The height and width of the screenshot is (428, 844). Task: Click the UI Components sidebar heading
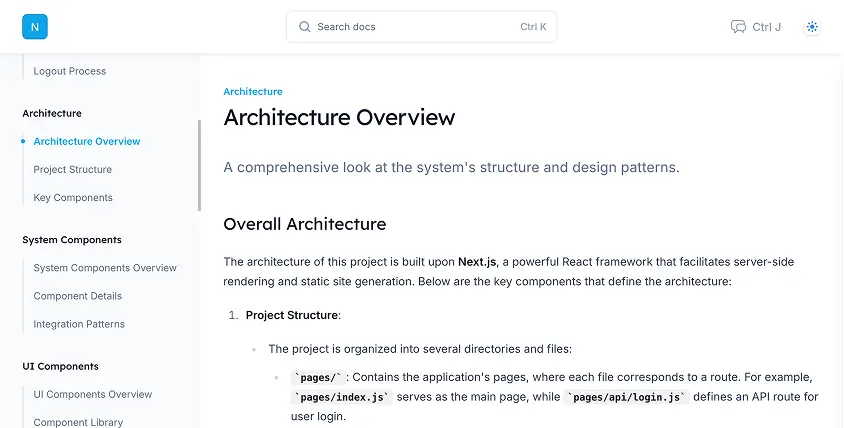(60, 366)
